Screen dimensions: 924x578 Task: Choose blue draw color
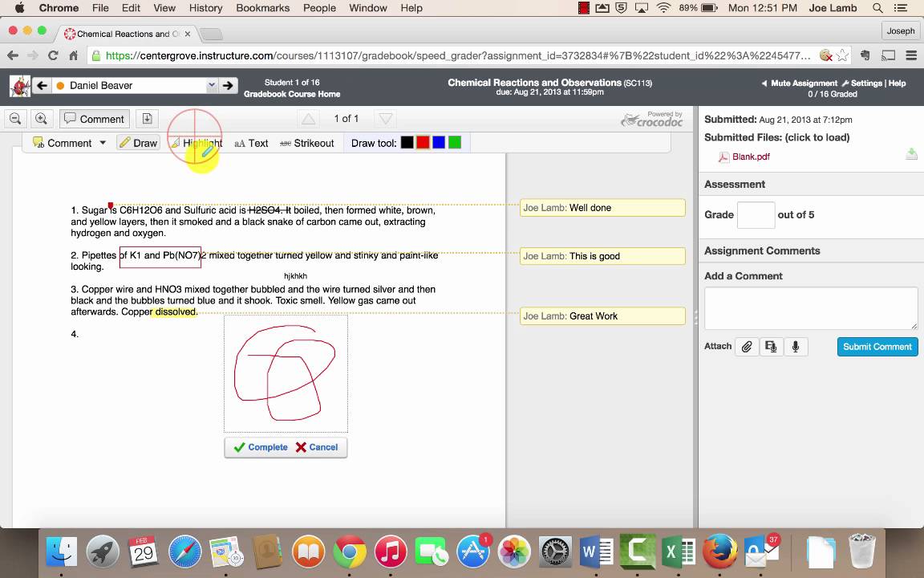439,142
